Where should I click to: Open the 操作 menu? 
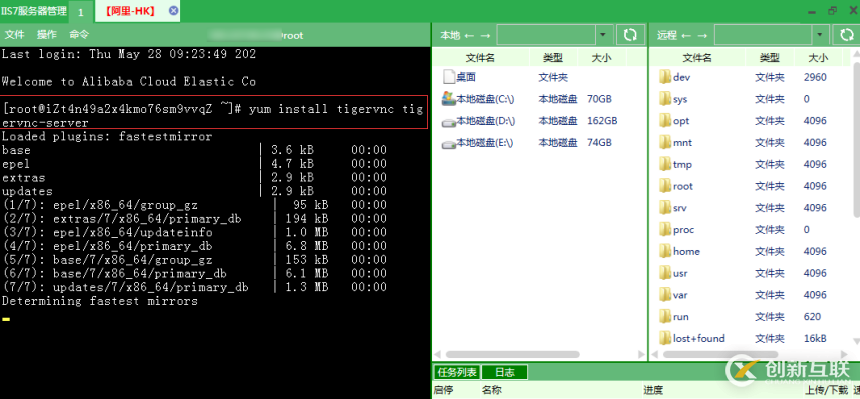47,35
